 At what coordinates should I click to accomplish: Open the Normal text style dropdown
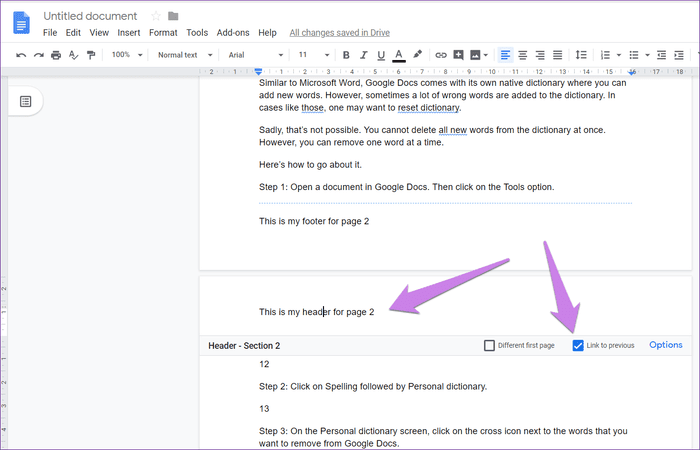point(185,55)
